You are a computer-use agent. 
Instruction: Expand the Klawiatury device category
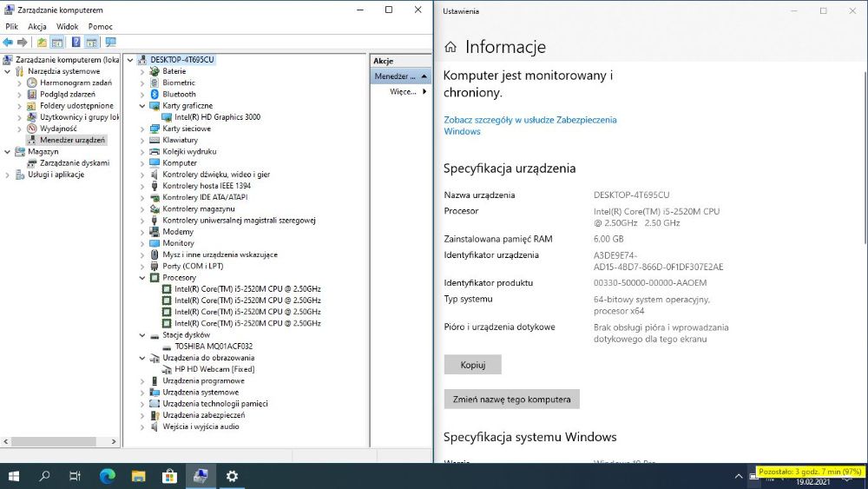click(142, 140)
